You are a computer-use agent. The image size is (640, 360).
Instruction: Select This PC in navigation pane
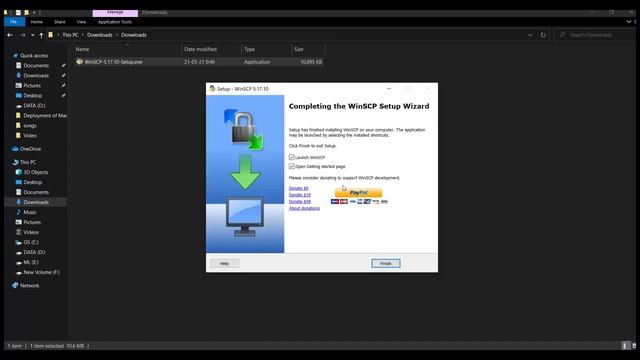point(28,162)
